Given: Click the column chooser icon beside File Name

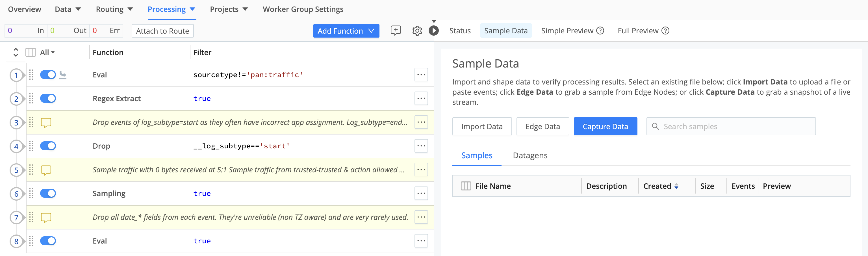Looking at the screenshot, I should [x=466, y=186].
